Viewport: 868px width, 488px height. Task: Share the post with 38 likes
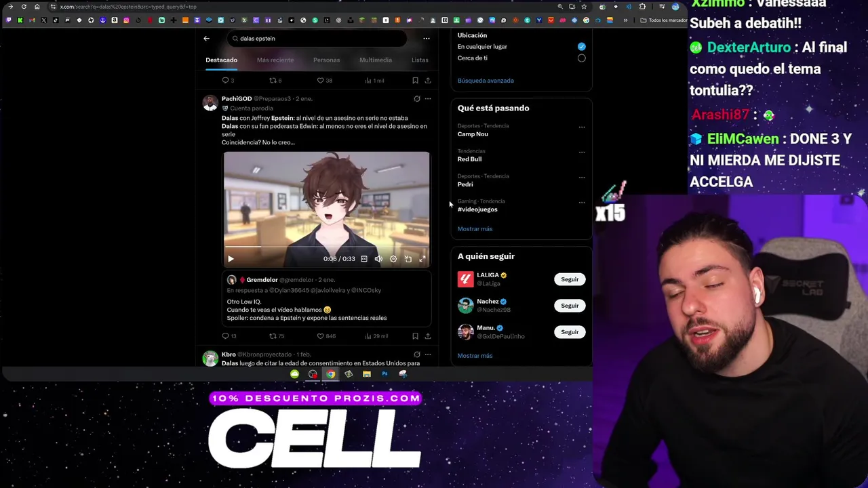coord(427,81)
